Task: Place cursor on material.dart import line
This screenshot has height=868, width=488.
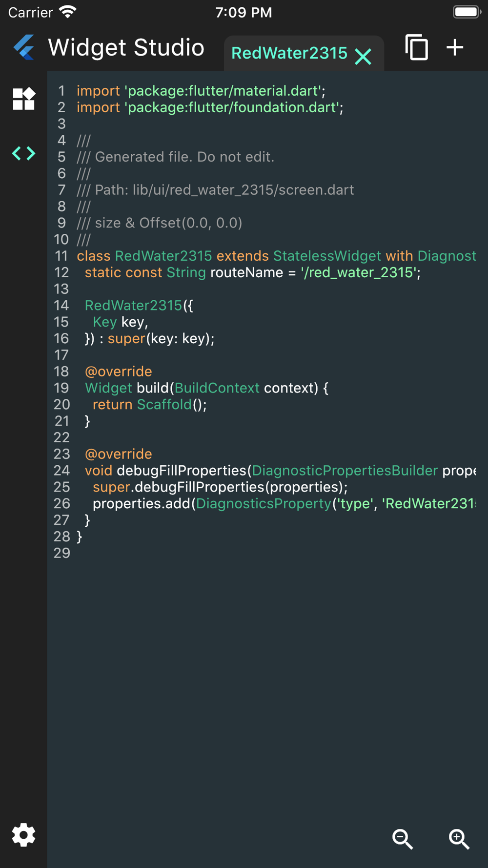Action: [201, 91]
